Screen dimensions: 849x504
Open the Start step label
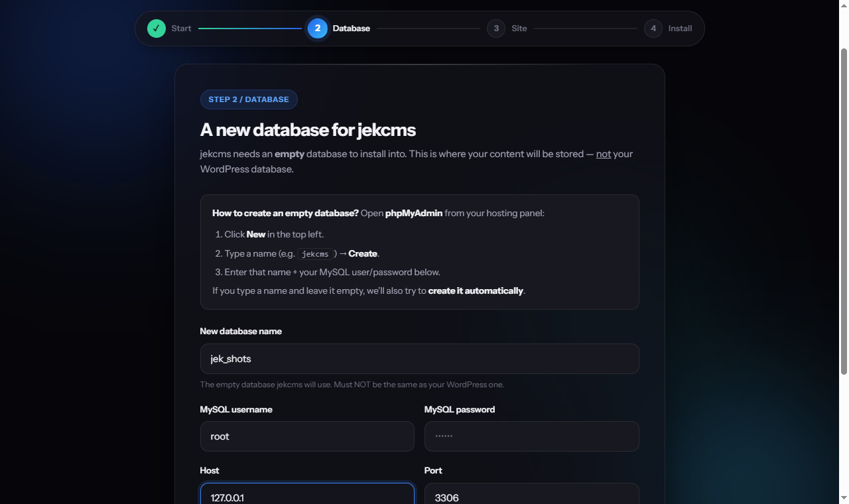point(181,29)
